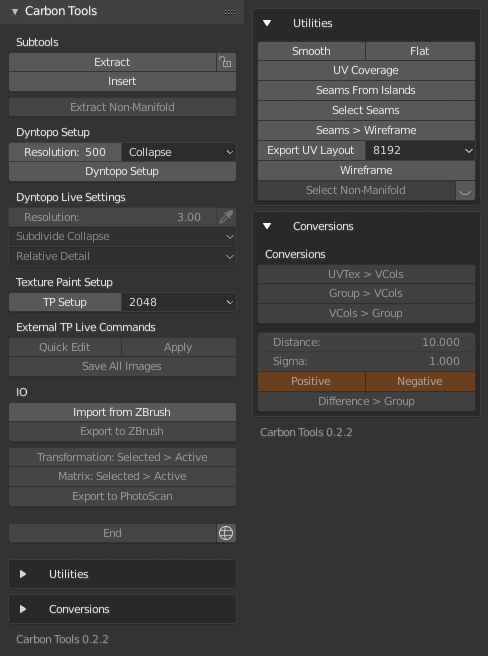Click the Resolution 500 field
This screenshot has height=656, width=488.
point(65,152)
